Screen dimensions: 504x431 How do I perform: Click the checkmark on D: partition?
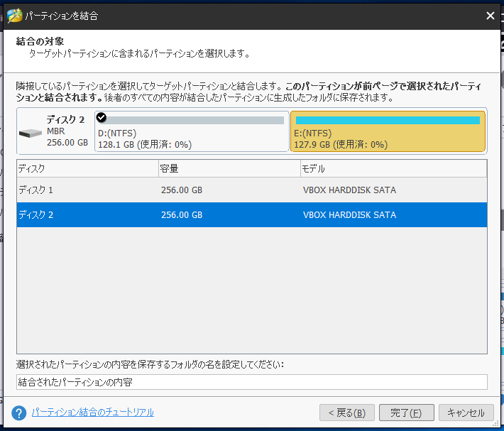[102, 118]
